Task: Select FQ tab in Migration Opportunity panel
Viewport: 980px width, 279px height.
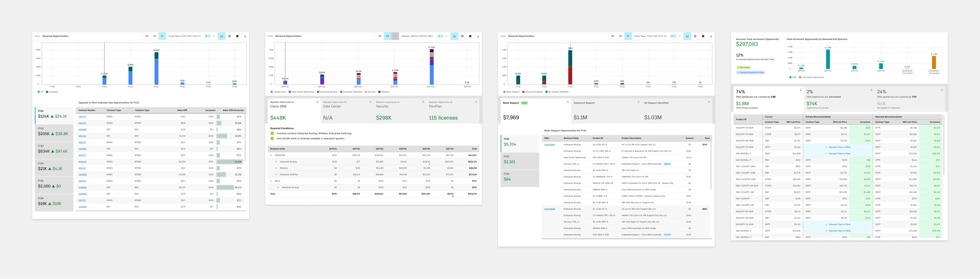Action: [388, 36]
